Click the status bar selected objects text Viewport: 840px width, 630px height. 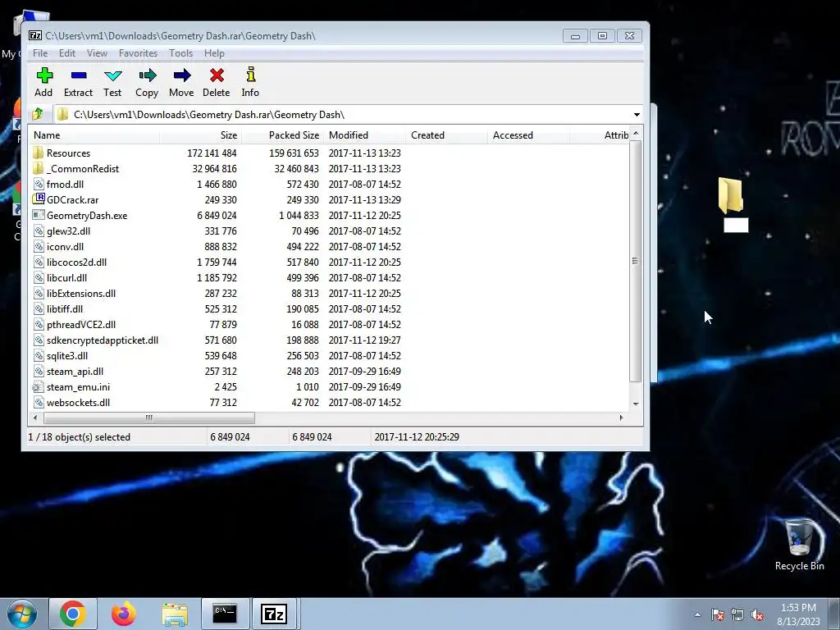(80, 436)
